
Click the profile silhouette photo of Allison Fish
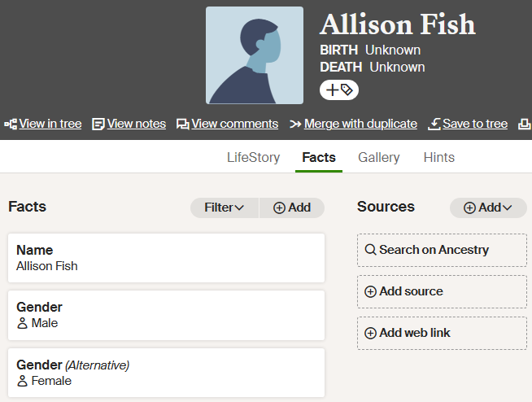pos(255,55)
